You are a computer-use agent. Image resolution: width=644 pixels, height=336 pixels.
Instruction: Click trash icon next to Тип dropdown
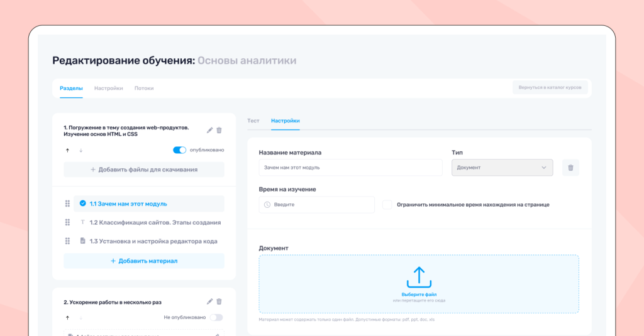[570, 168]
